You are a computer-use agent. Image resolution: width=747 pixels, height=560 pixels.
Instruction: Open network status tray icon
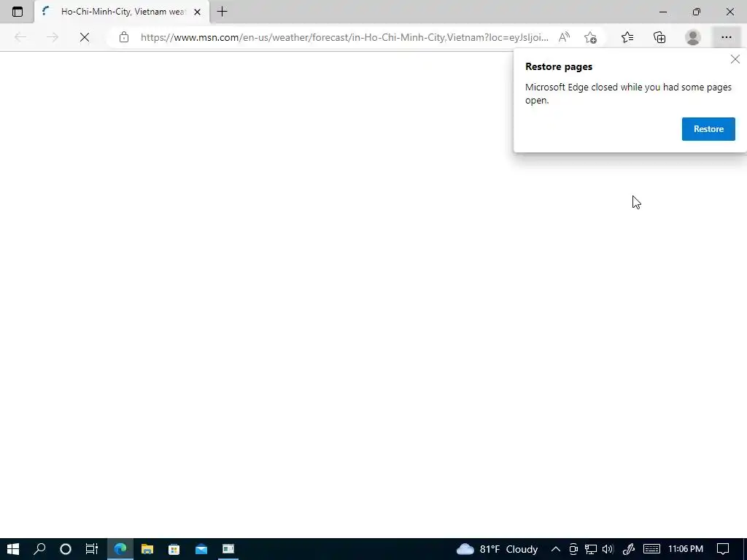point(591,549)
